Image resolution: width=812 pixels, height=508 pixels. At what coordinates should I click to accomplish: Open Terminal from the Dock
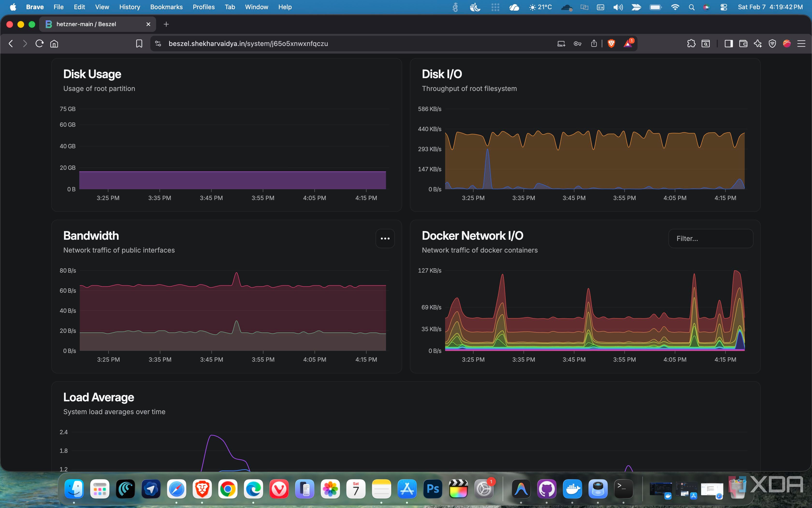click(x=623, y=489)
